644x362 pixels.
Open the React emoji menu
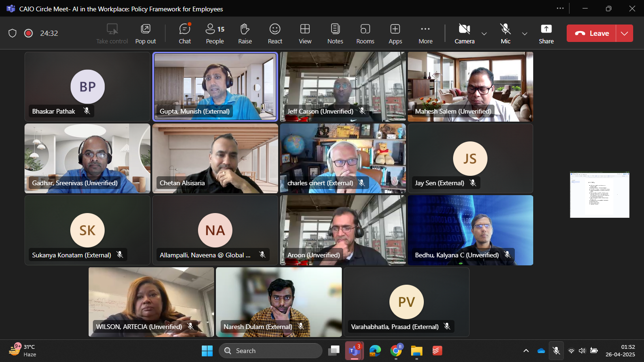(x=275, y=33)
